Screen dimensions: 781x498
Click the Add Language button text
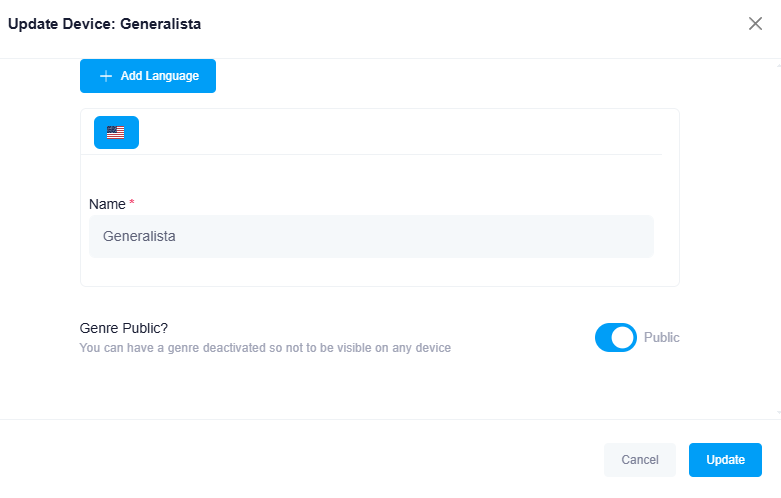point(159,76)
